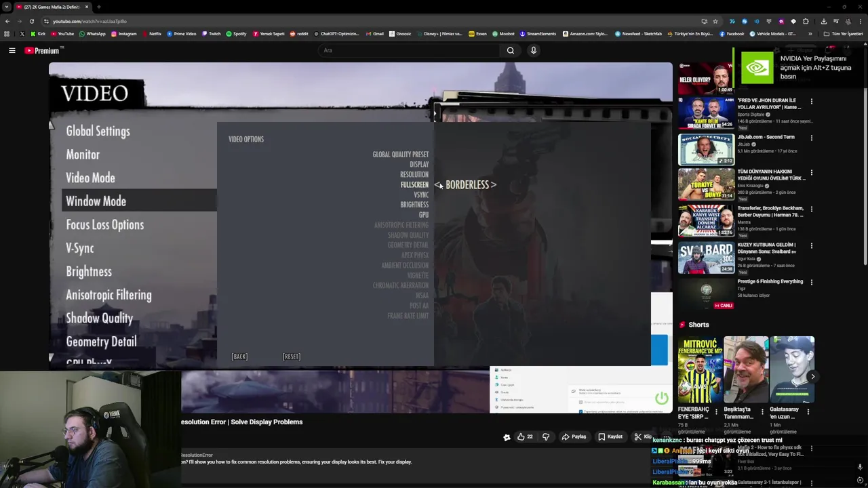Screen dimensions: 868x488
Task: Open the reddit bookmark
Action: click(x=299, y=34)
